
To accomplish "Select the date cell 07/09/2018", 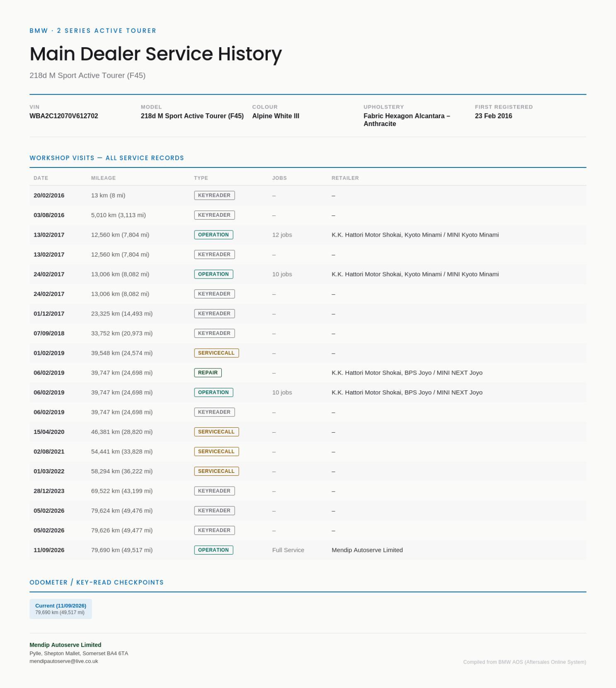I will [49, 333].
